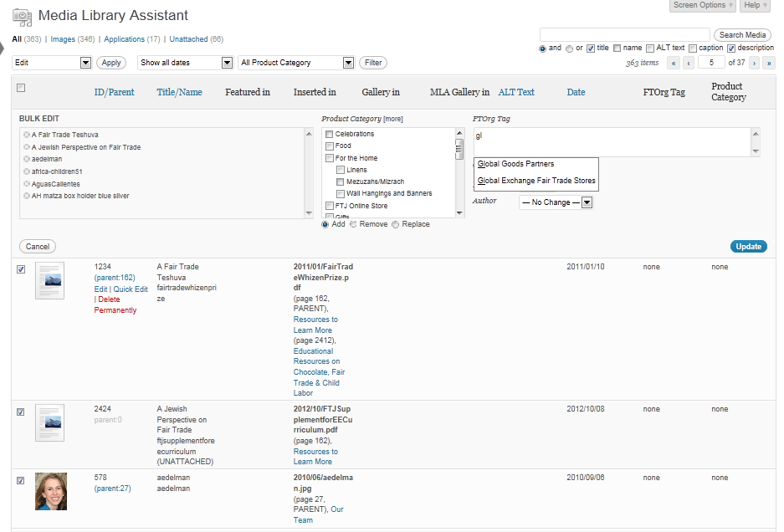Remove 'aedelman' from bulk edit list

pyautogui.click(x=27, y=159)
